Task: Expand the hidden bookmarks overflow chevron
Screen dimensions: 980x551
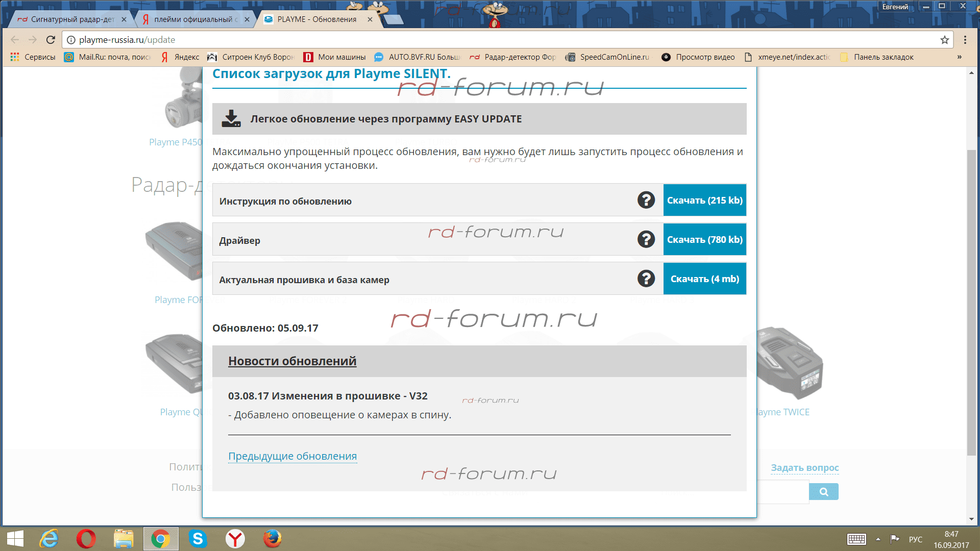Action: 959,57
